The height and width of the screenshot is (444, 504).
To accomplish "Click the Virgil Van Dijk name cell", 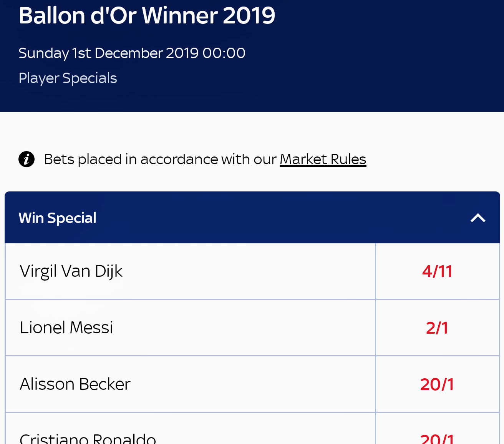I will [x=71, y=271].
